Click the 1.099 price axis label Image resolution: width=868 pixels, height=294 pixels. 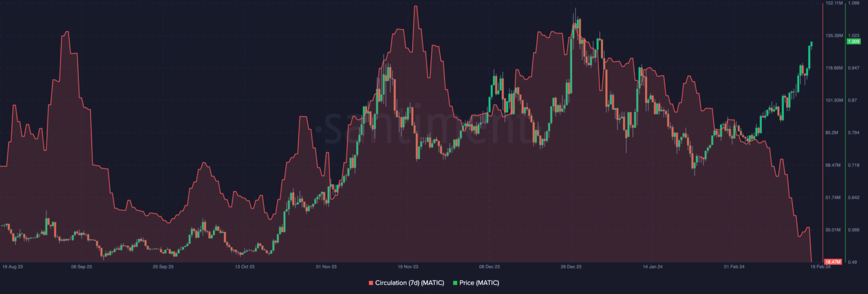click(x=853, y=3)
